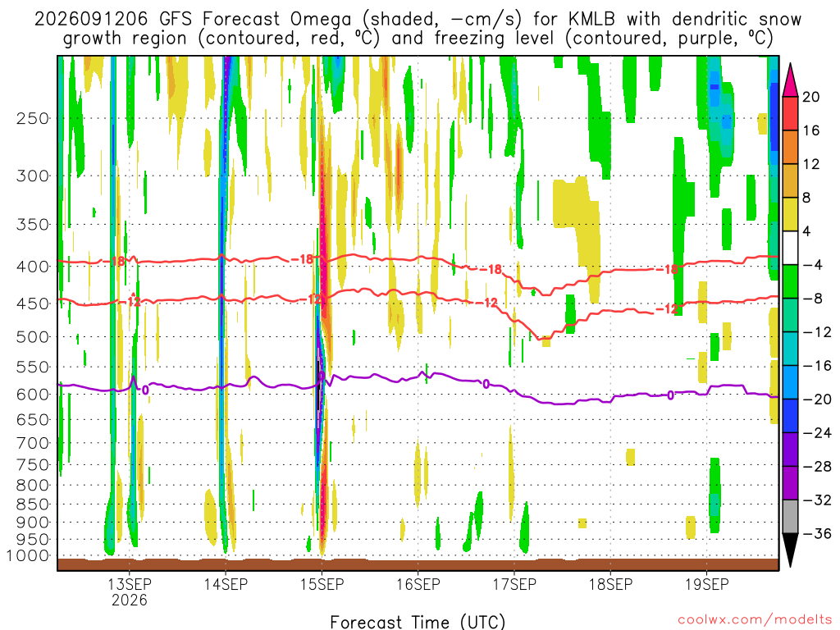Click the brown ground bar at chart bottom
840x630 pixels.
(x=418, y=564)
